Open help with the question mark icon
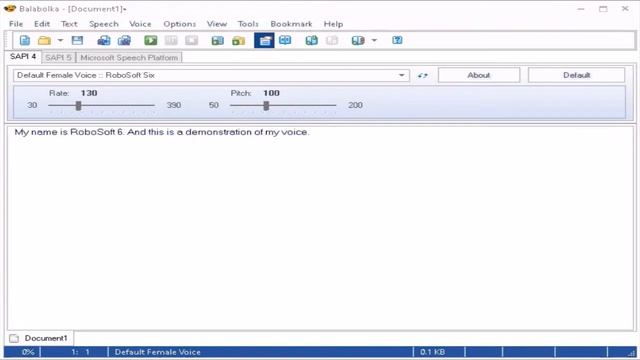The width and height of the screenshot is (640, 360). [397, 40]
